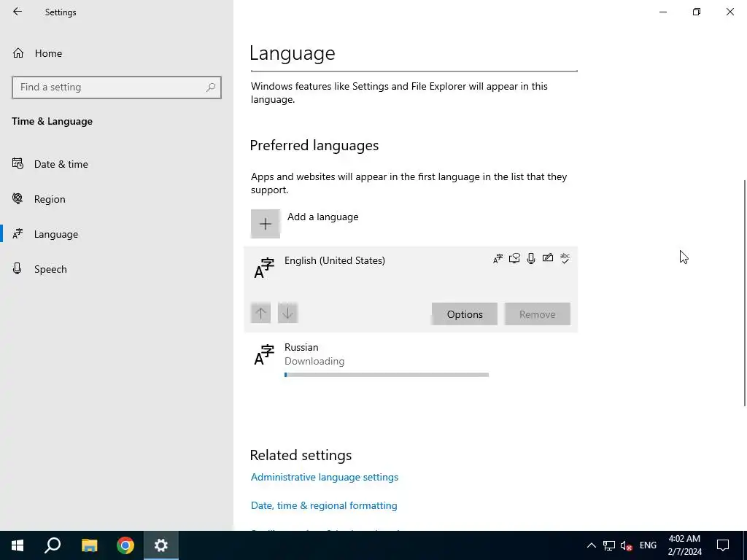Click the English language A-character icon
Image resolution: width=747 pixels, height=560 pixels.
(264, 268)
